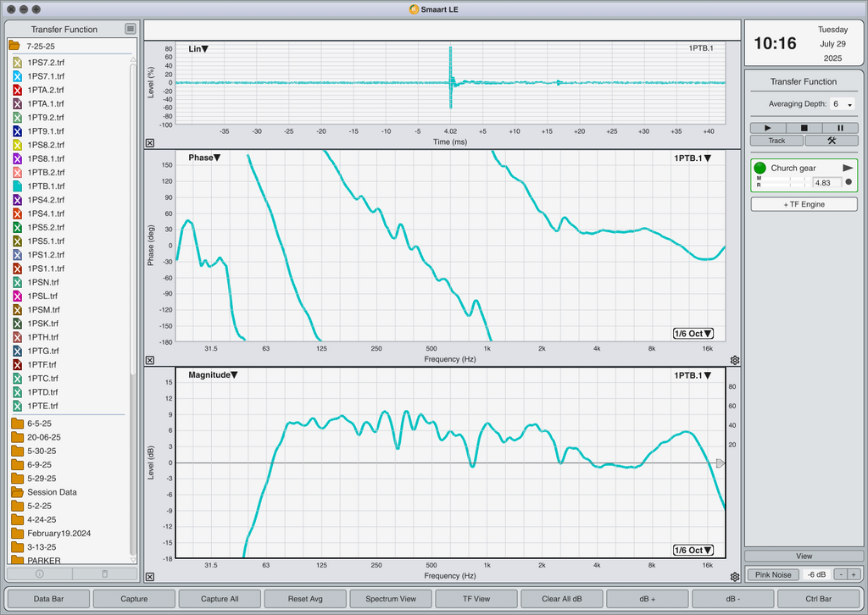Image resolution: width=868 pixels, height=615 pixels.
Task: Open the 1PTB.1 trace dropdown in Magnitude graph
Action: pyautogui.click(x=693, y=375)
